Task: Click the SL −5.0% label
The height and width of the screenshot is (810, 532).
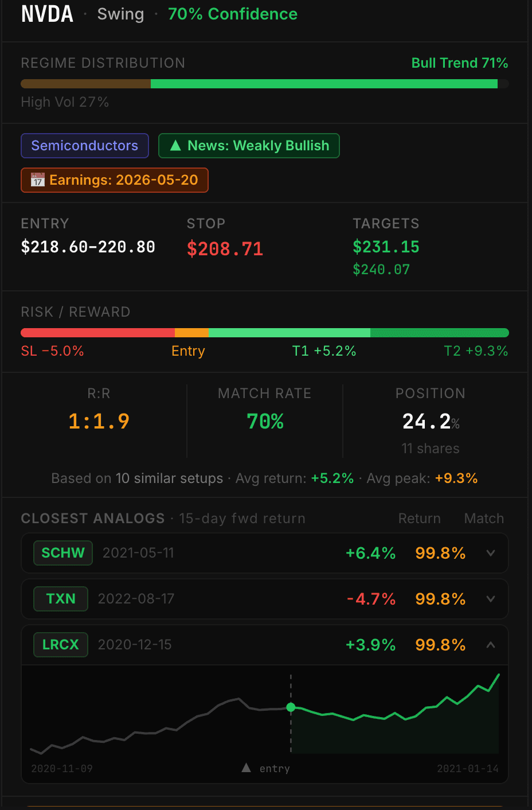Action: (x=52, y=351)
